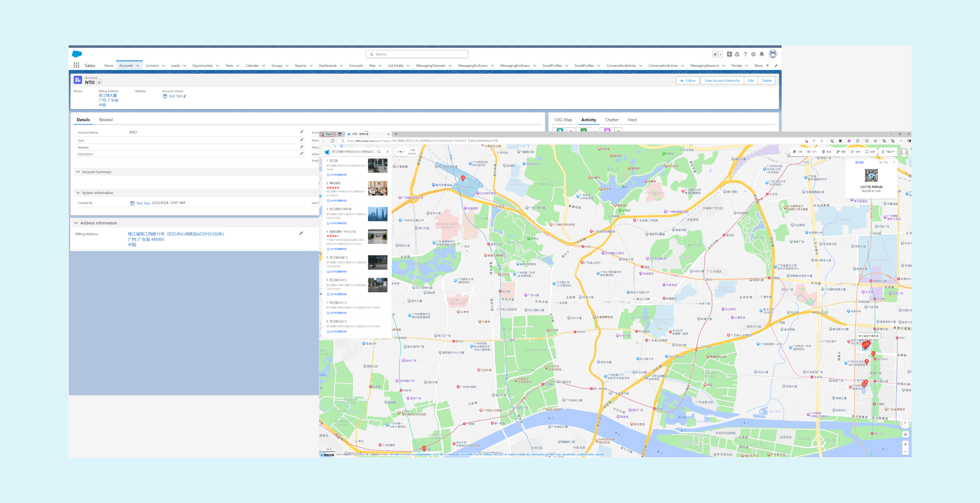Switch to the Chatter tab

[x=612, y=120]
